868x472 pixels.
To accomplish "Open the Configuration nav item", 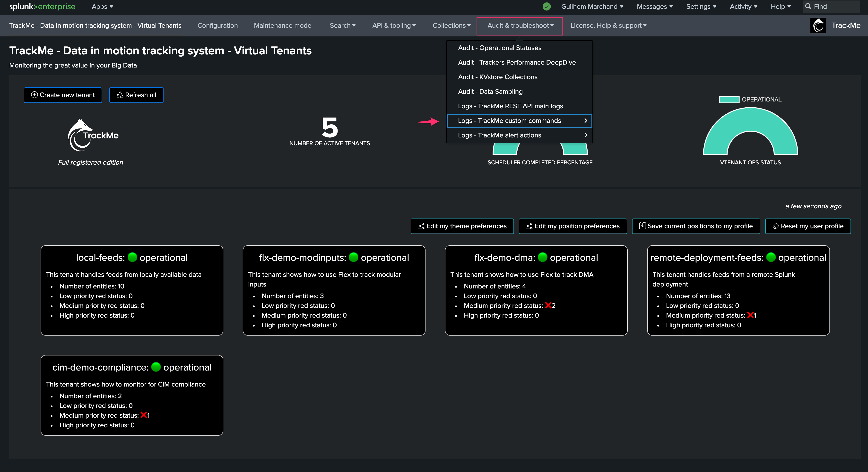I will (x=217, y=25).
